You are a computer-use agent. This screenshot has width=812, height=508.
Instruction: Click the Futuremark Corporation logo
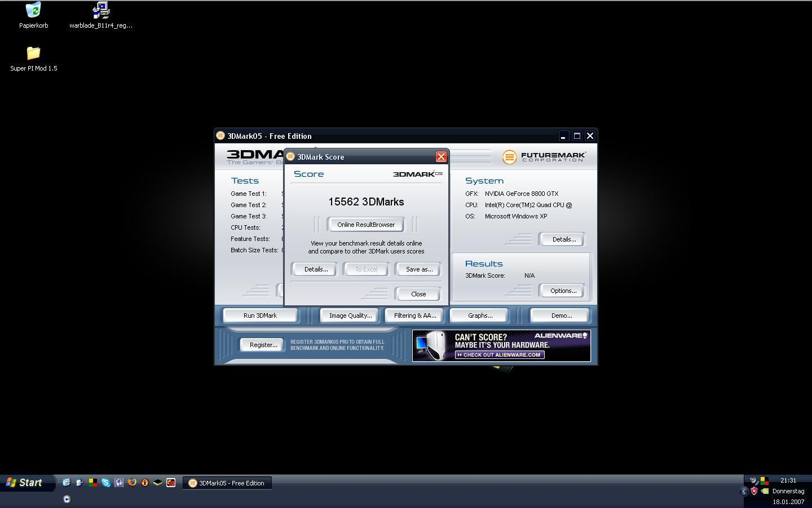(544, 157)
